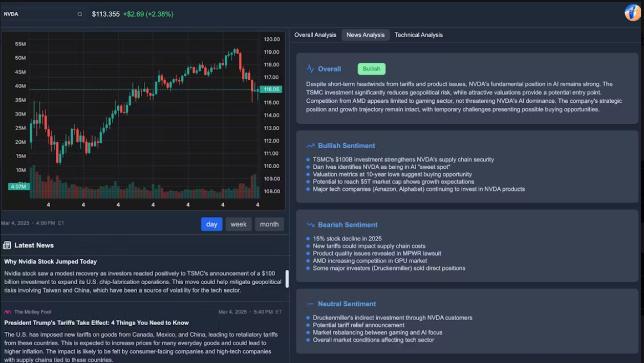Click the 120.00 price axis label
Image resolution: width=644 pixels, height=363 pixels.
[x=272, y=39]
